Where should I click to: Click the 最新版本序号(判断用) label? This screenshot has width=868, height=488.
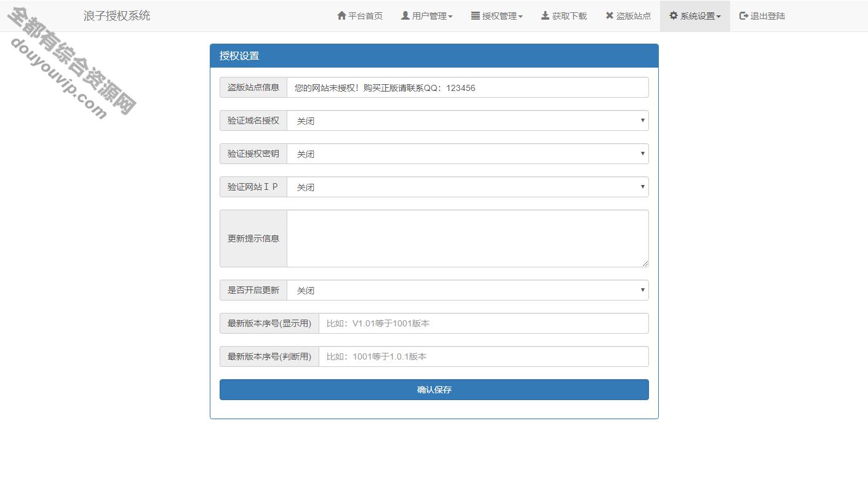click(x=269, y=356)
